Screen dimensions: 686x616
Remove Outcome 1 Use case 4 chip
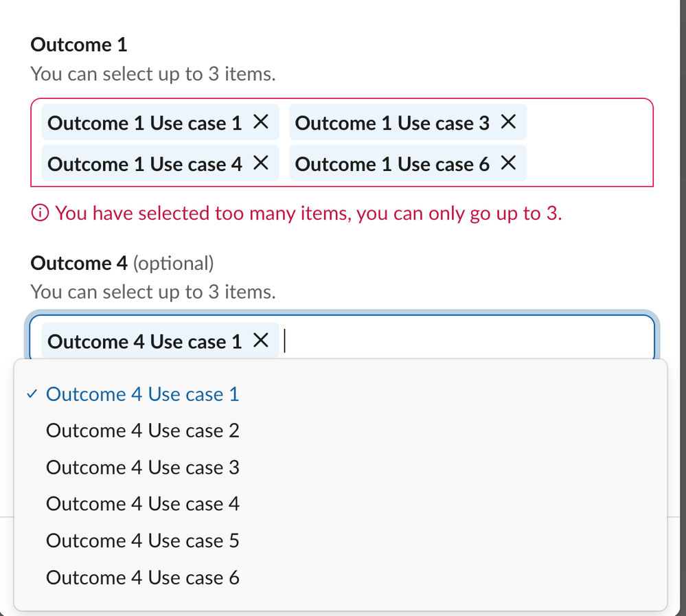click(x=260, y=163)
